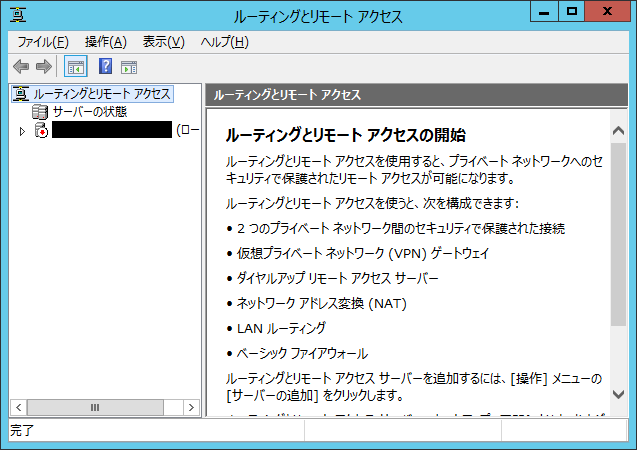Click the up arrow of the content scrollbar
The width and height of the screenshot is (637, 450).
tap(618, 118)
